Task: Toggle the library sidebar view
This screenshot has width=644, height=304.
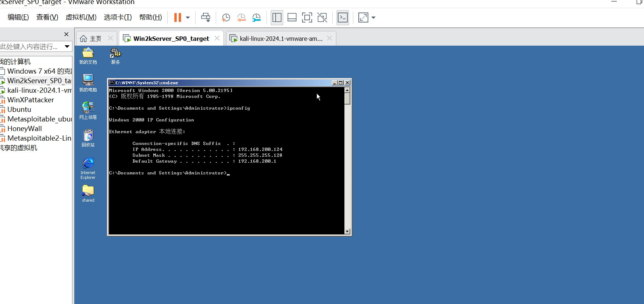Action: click(277, 18)
